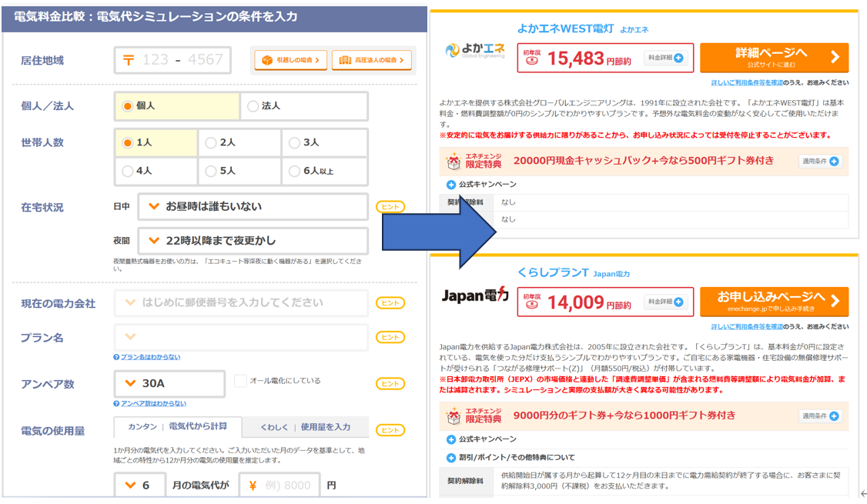The width and height of the screenshot is (867, 504).
Task: Click the Japan電力 company logo
Action: click(x=475, y=295)
